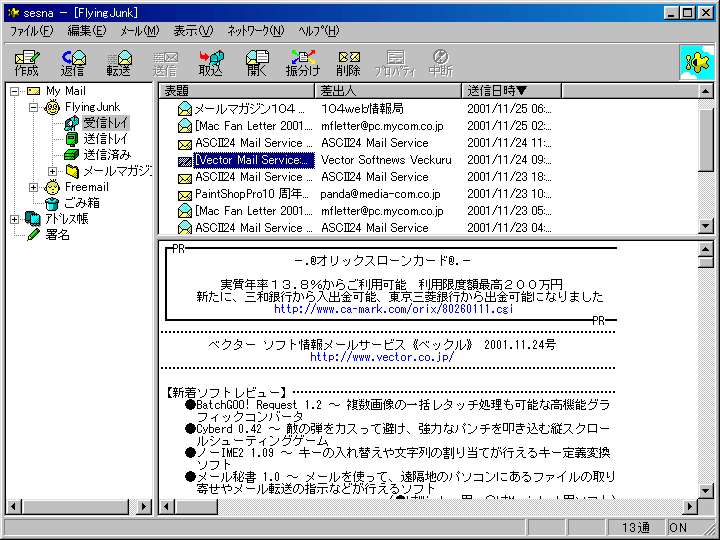Screen dimensions: 720x540
Task: Select the Freemail account
Action: tap(86, 187)
